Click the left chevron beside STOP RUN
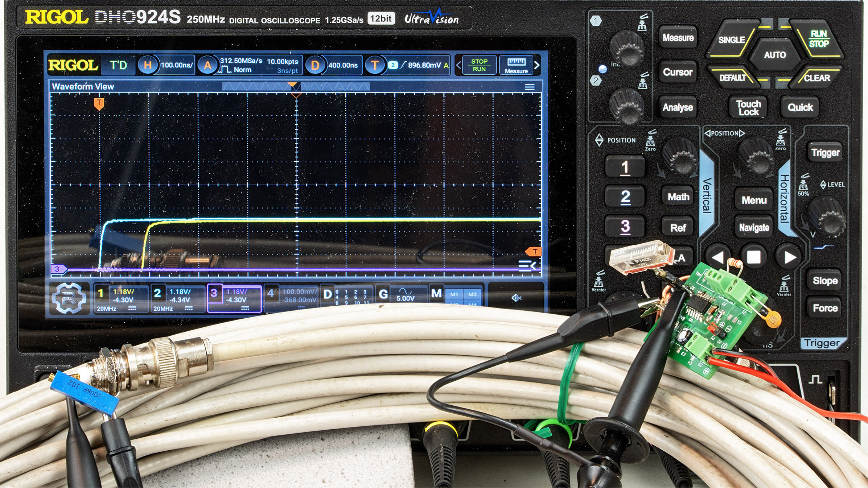Image resolution: width=868 pixels, height=488 pixels. [x=458, y=65]
